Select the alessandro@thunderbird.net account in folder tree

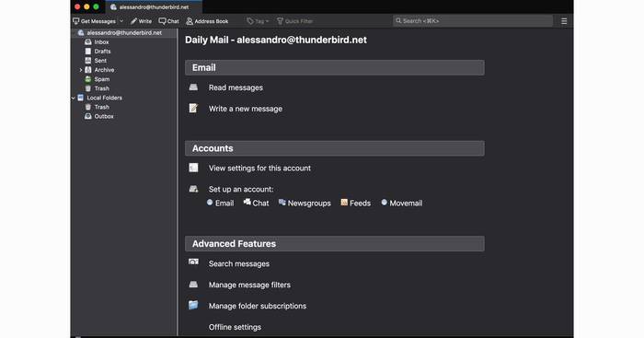124,33
